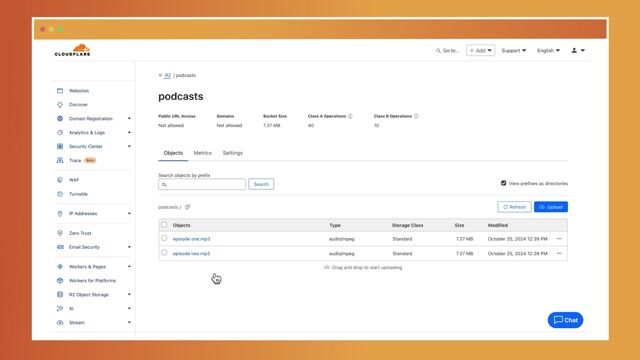Select the WAF shield icon
The image size is (640, 360).
coord(60,180)
